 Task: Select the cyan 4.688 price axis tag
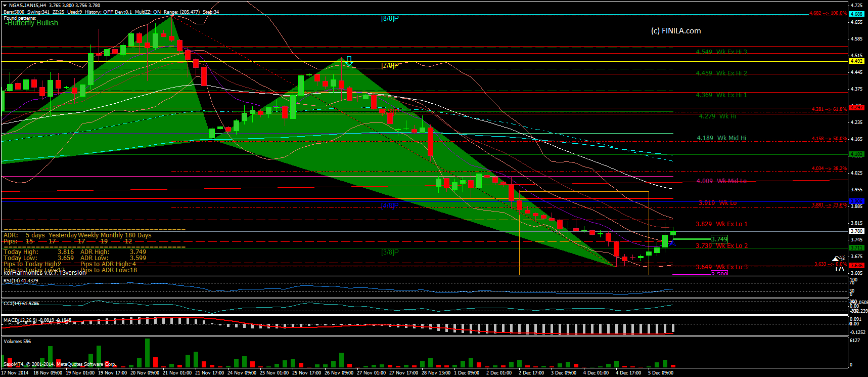pyautogui.click(x=856, y=14)
